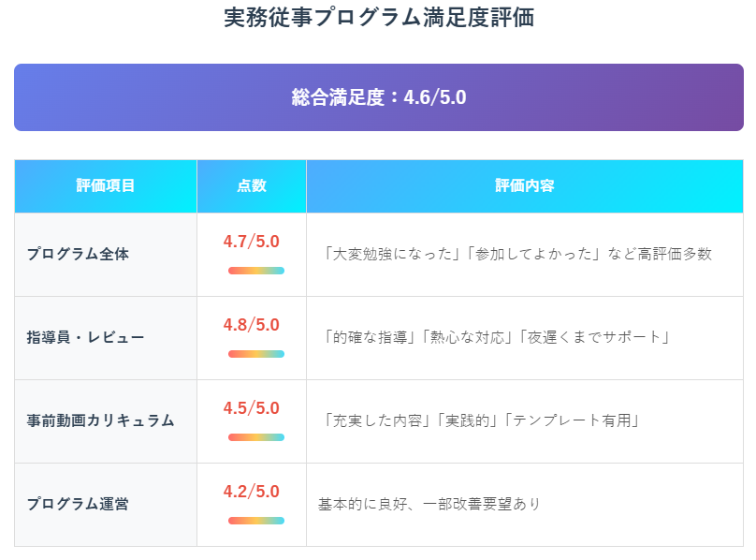Click the 4.5/5.0 score text
Image resolution: width=756 pixels, height=560 pixels.
pyautogui.click(x=251, y=408)
